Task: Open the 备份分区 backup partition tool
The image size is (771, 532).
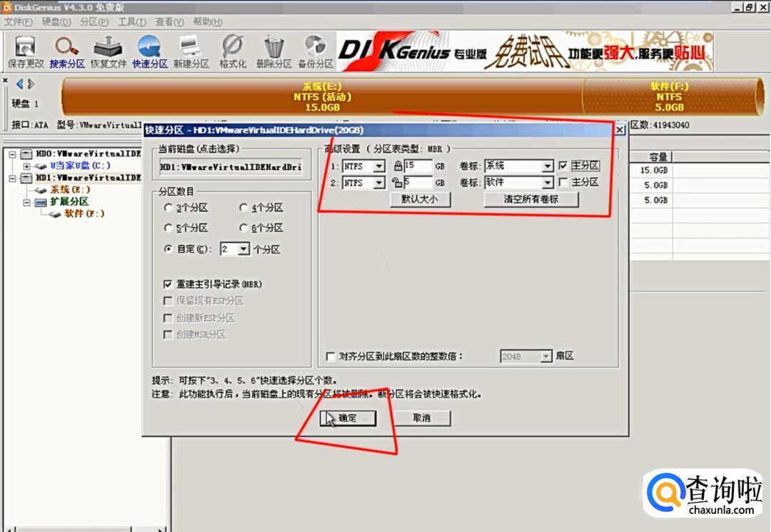Action: pyautogui.click(x=316, y=51)
